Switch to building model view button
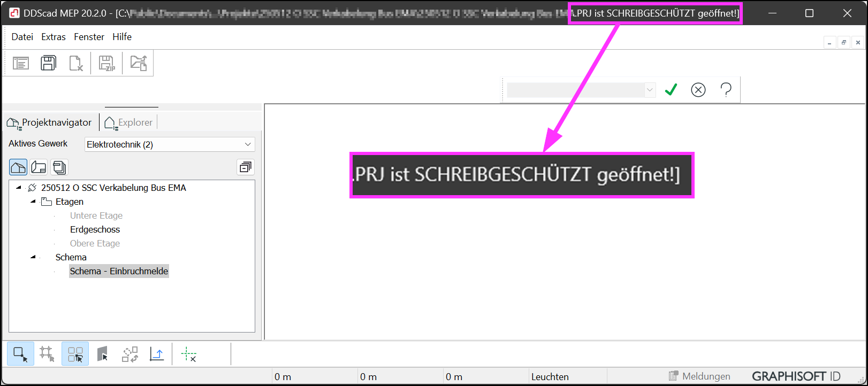The image size is (868, 386). [x=18, y=167]
